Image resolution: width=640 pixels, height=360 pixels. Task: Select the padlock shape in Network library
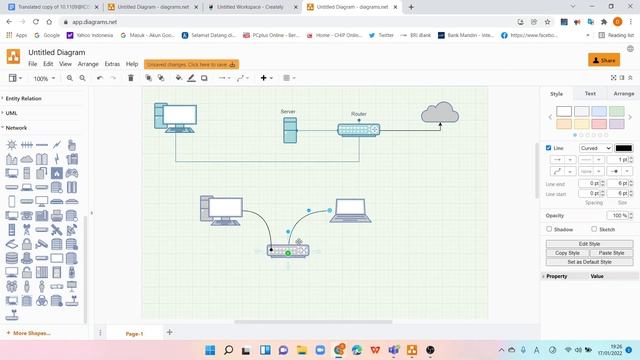(27, 244)
